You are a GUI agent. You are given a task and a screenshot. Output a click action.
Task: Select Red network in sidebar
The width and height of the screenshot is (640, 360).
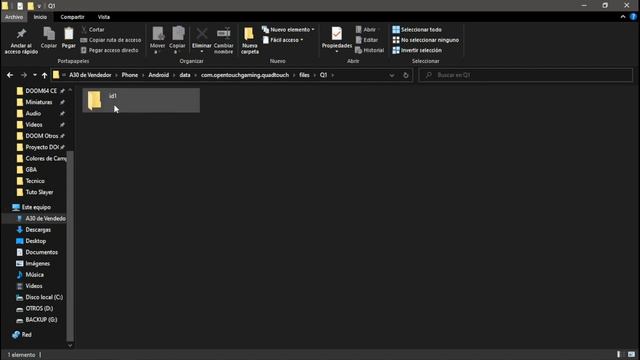27,335
